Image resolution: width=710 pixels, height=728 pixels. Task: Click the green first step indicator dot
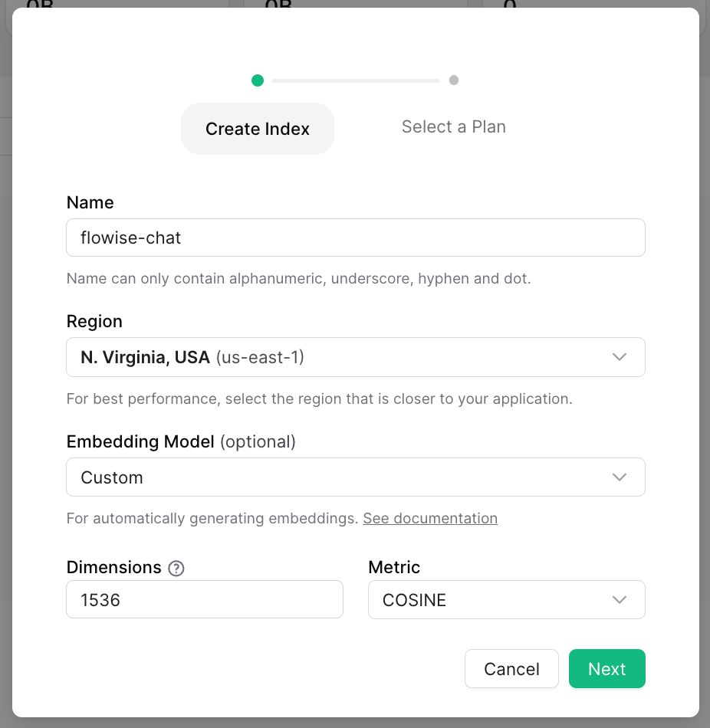pos(258,80)
